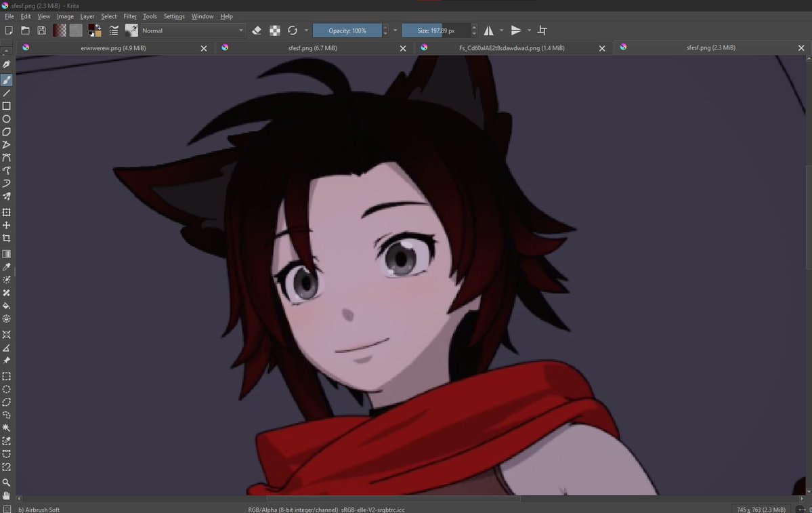Select the Zoom magnifier tool
The height and width of the screenshot is (513, 812).
click(6, 483)
